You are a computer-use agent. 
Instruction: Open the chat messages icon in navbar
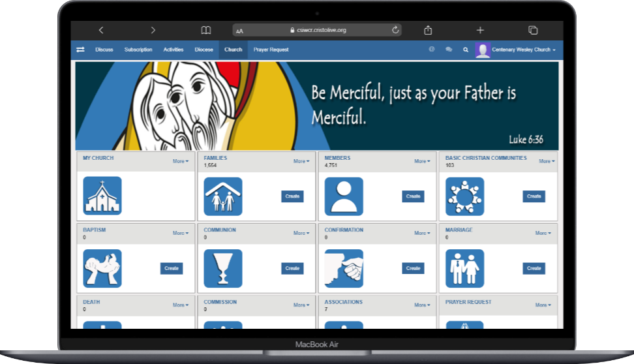[x=449, y=50]
